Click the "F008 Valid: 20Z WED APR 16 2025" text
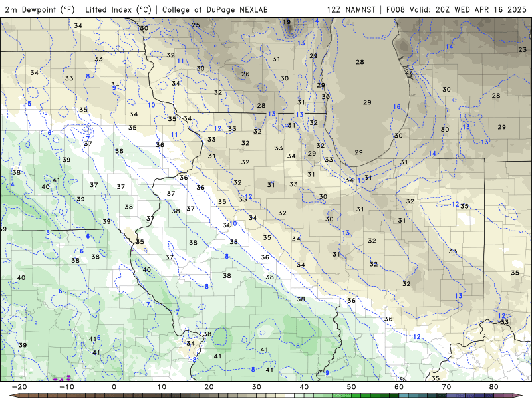 [456, 9]
